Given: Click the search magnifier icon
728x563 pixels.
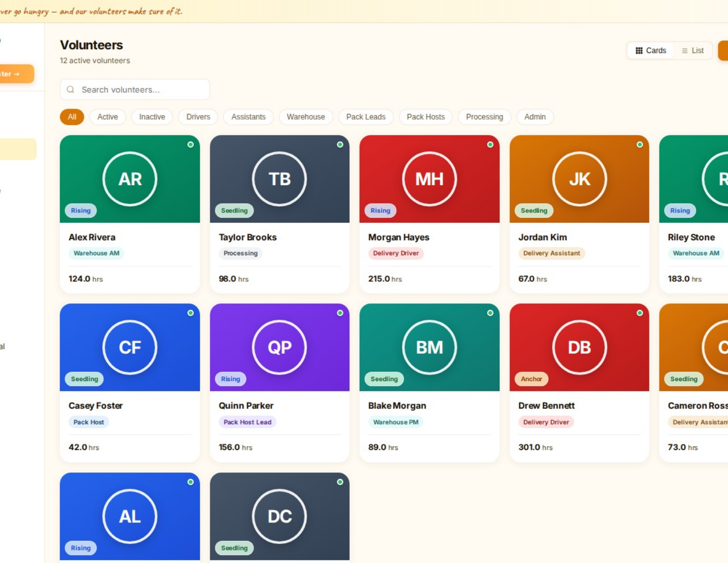Looking at the screenshot, I should point(71,90).
